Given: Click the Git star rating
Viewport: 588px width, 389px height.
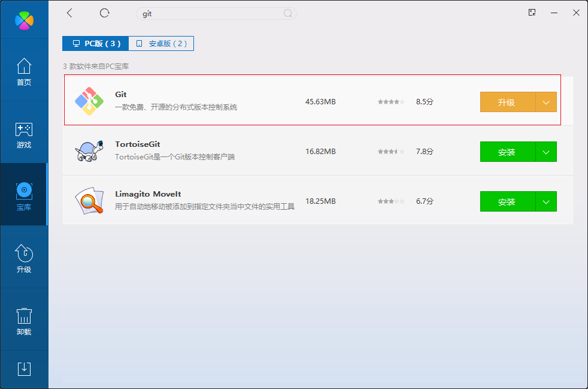Looking at the screenshot, I should pyautogui.click(x=391, y=102).
